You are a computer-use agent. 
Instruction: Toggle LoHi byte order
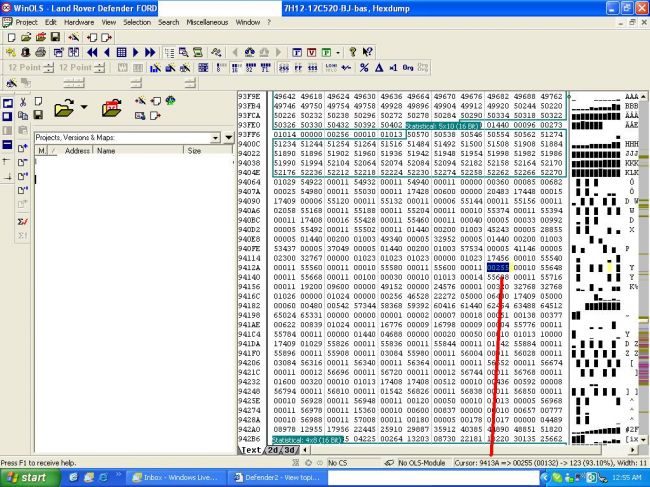click(331, 68)
